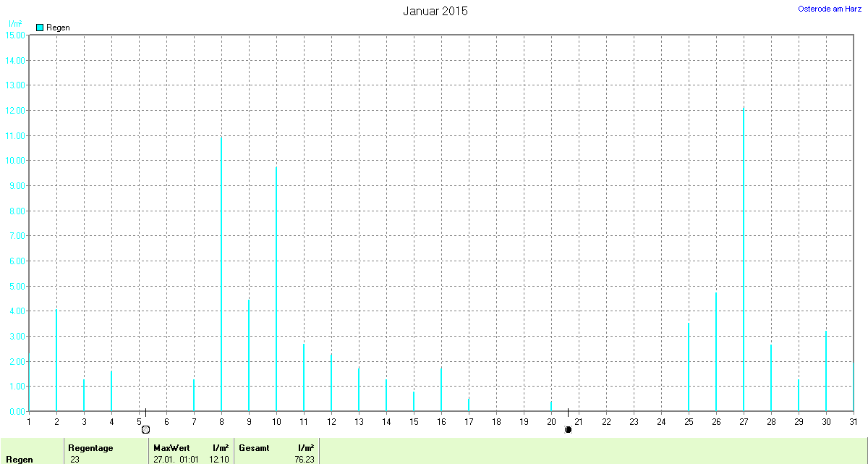Click the rain bar on day 10

click(276, 289)
